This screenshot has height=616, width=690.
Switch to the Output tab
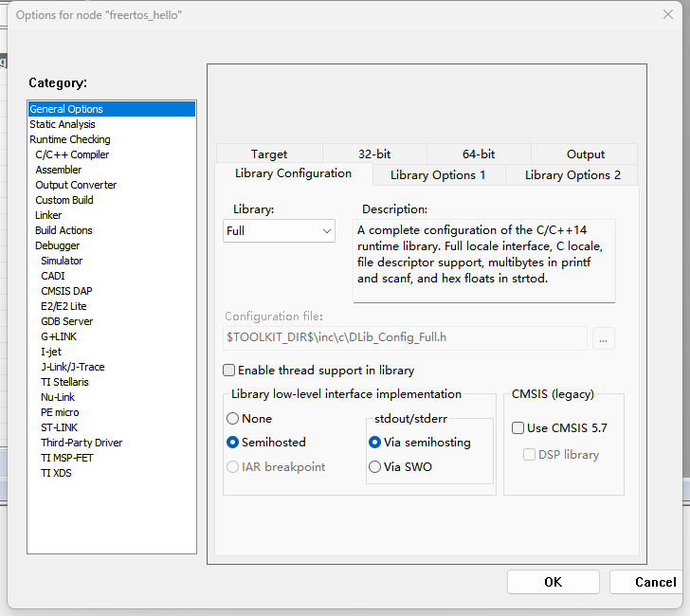click(585, 154)
